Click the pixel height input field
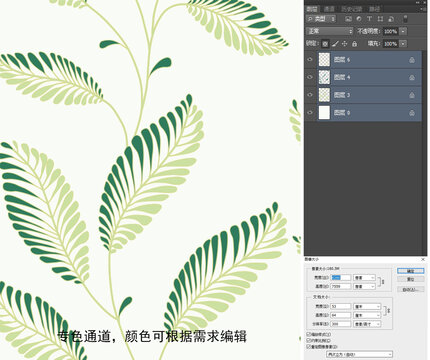This screenshot has width=430, height=360. point(341,286)
